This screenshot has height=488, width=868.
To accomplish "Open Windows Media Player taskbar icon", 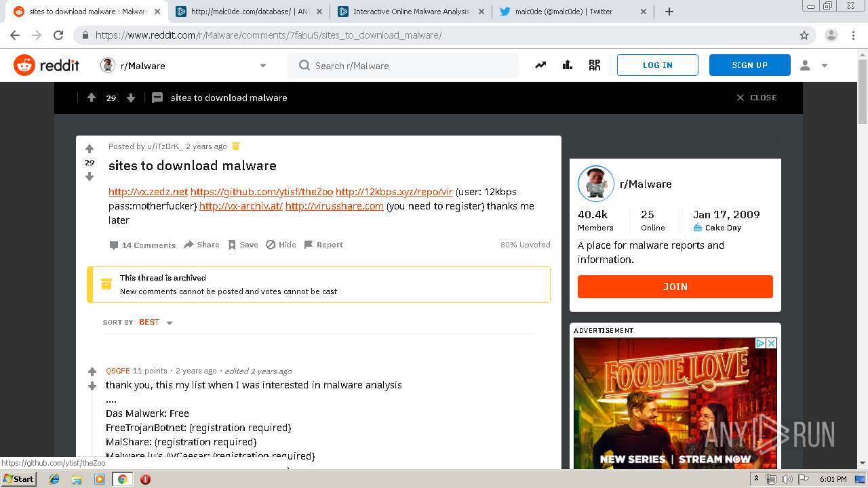I will (x=100, y=479).
